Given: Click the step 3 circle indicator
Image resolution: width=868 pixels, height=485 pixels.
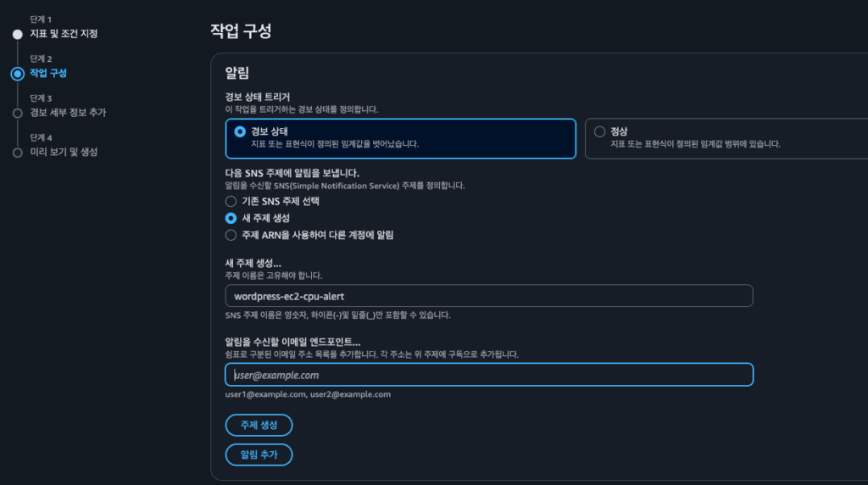Looking at the screenshot, I should [17, 113].
